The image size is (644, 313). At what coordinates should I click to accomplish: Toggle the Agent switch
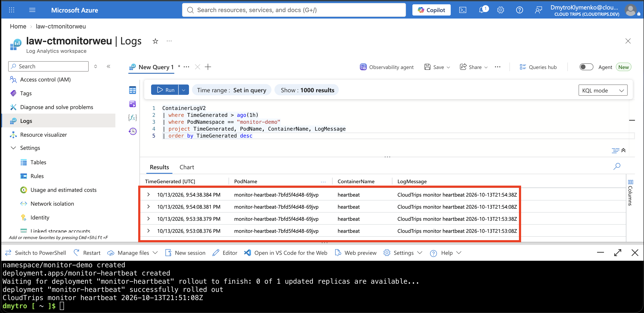click(586, 67)
